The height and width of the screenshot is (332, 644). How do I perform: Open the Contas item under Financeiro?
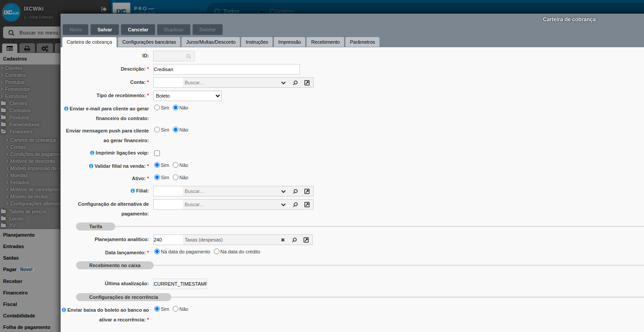tap(18, 147)
